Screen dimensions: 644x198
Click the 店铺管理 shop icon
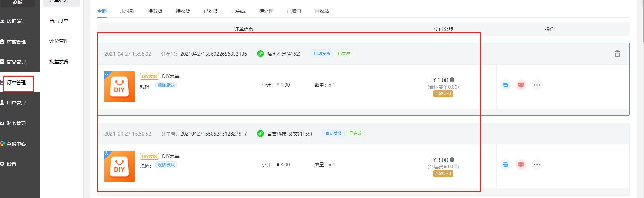(x=2, y=41)
